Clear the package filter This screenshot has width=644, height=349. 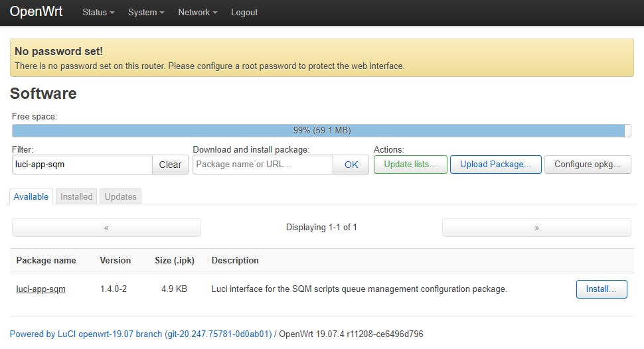click(171, 165)
